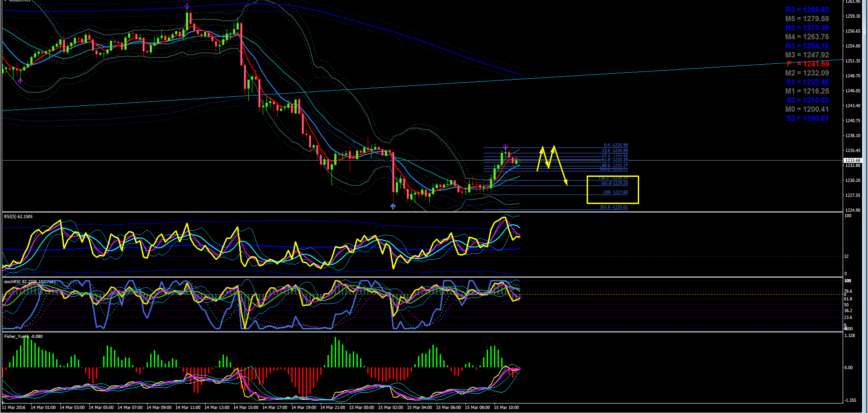The height and width of the screenshot is (413, 868).
Task: Click 15 Mar 10:00 on the time axis
Action: (506, 408)
